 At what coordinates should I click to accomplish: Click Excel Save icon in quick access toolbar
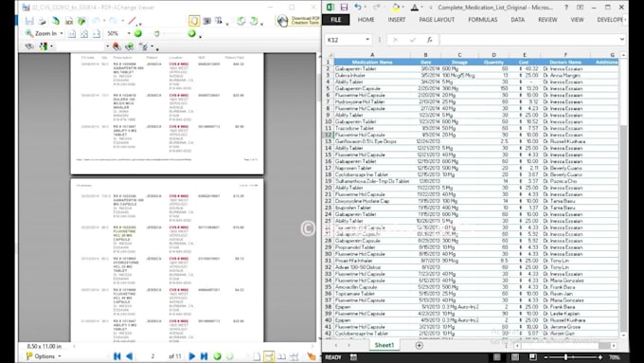tap(344, 7)
